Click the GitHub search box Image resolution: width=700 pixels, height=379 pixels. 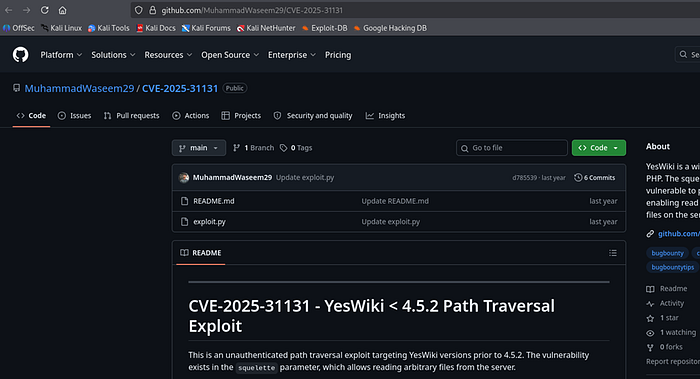tap(688, 54)
